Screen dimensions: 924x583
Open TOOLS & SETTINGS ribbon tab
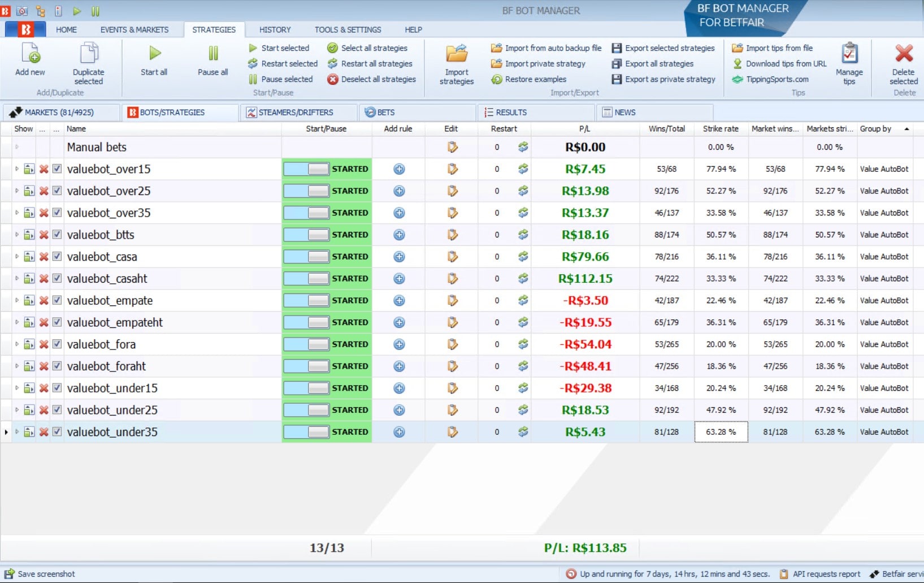click(348, 29)
